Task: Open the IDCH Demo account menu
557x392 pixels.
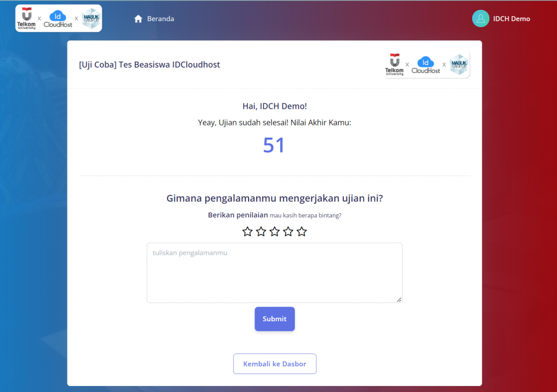Action: 511,19
